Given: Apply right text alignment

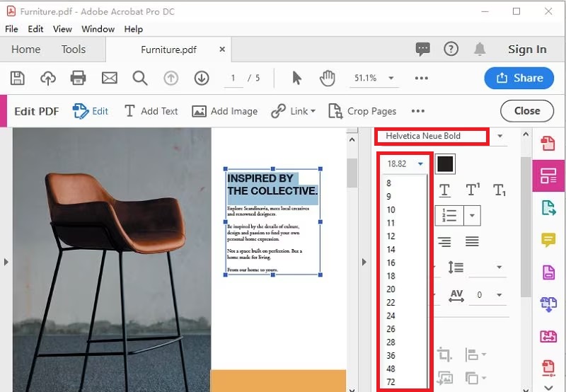Looking at the screenshot, I should point(444,241).
